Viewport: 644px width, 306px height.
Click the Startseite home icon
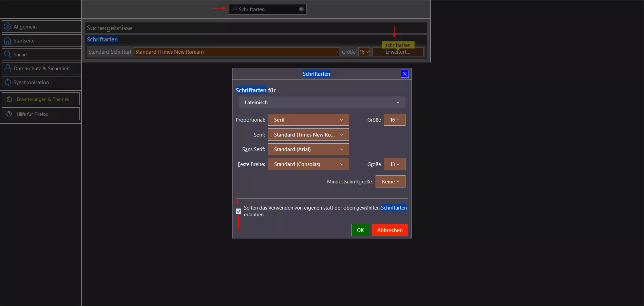coord(7,41)
